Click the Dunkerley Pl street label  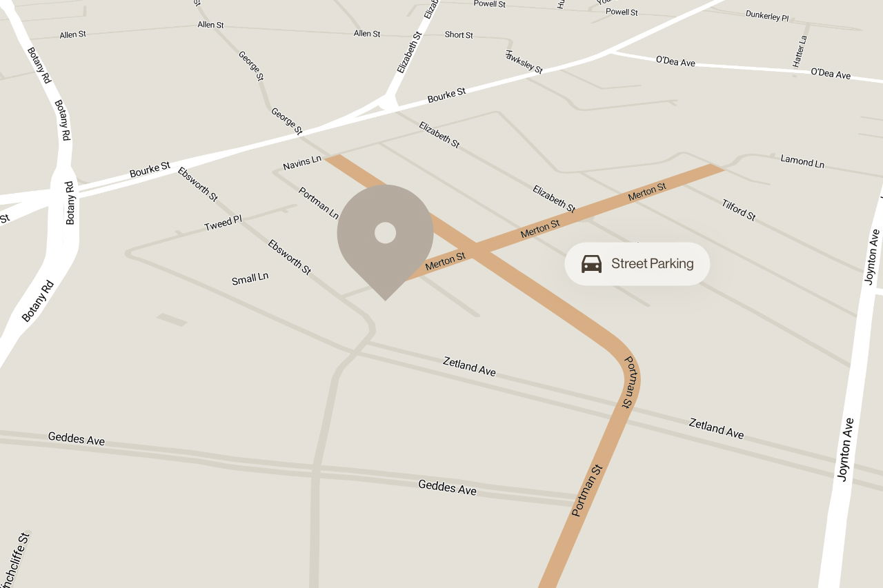(x=767, y=15)
